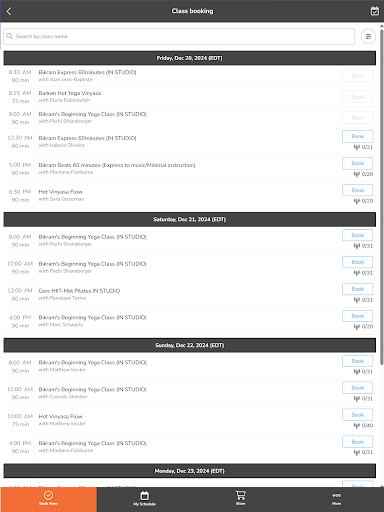Switch to the My Schedule tab
Viewport: 384px width, 512px height.
click(x=144, y=498)
